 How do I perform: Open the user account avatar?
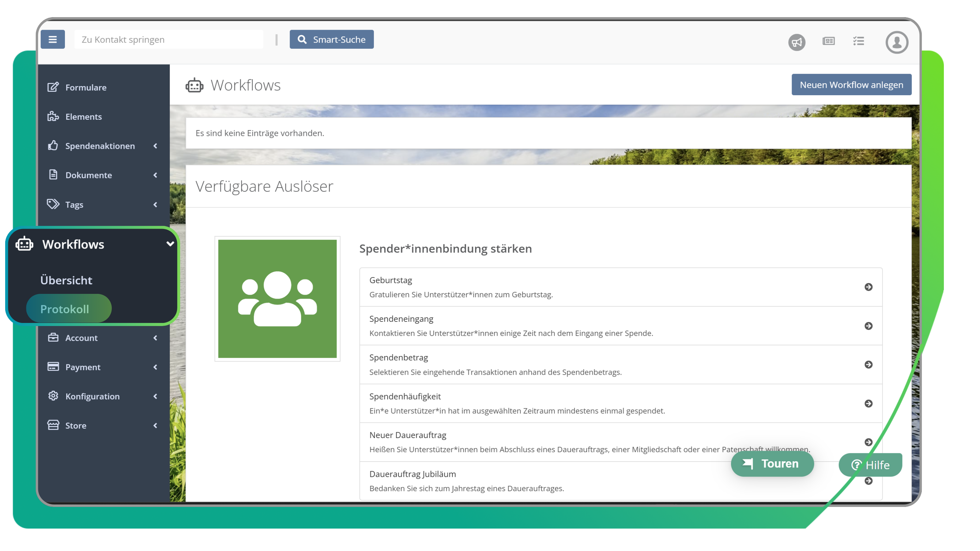coord(897,42)
